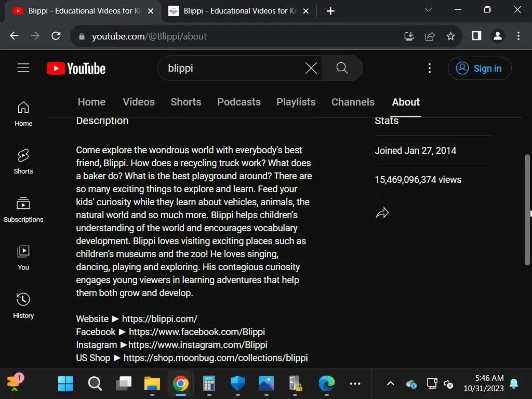The width and height of the screenshot is (532, 399).
Task: Open the Playlists tab
Action: pyautogui.click(x=296, y=102)
